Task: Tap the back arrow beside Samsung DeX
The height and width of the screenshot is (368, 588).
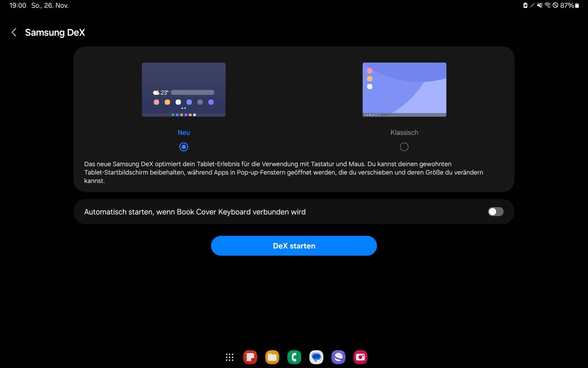Action: click(14, 32)
